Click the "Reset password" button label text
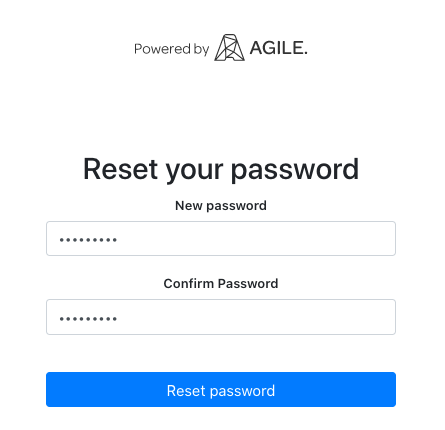This screenshot has height=430, width=445. 221,391
